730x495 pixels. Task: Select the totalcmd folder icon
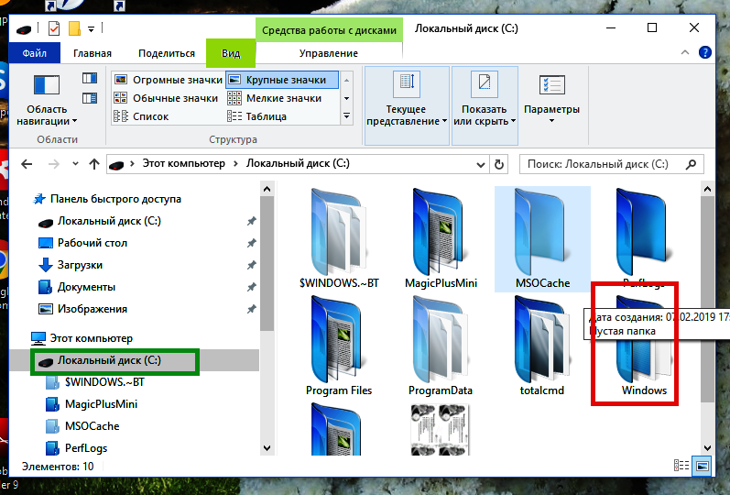[x=542, y=346]
